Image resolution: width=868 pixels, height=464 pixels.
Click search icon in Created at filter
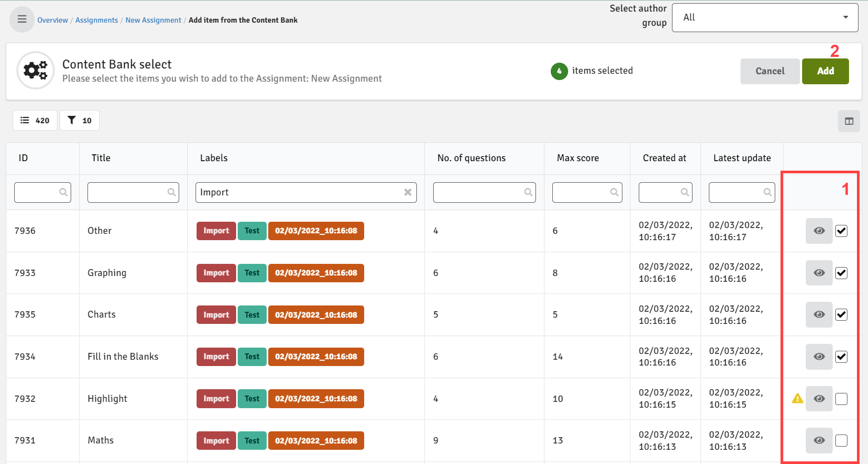(x=685, y=192)
